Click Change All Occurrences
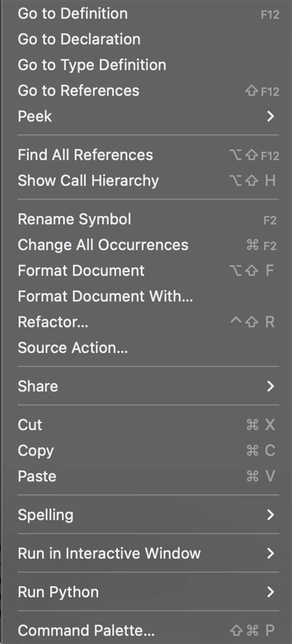Image resolution: width=292 pixels, height=644 pixels. (148, 245)
